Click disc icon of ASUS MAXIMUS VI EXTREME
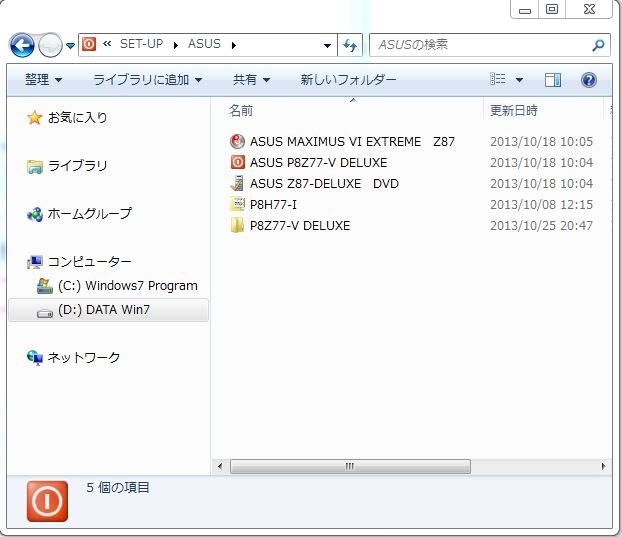 coord(237,142)
